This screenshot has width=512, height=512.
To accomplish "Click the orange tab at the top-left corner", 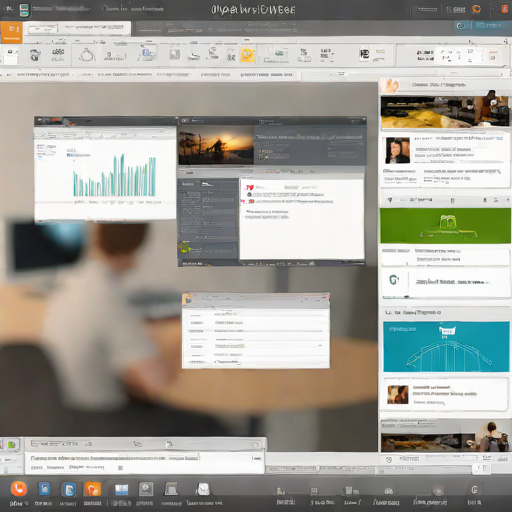I will [x=11, y=32].
